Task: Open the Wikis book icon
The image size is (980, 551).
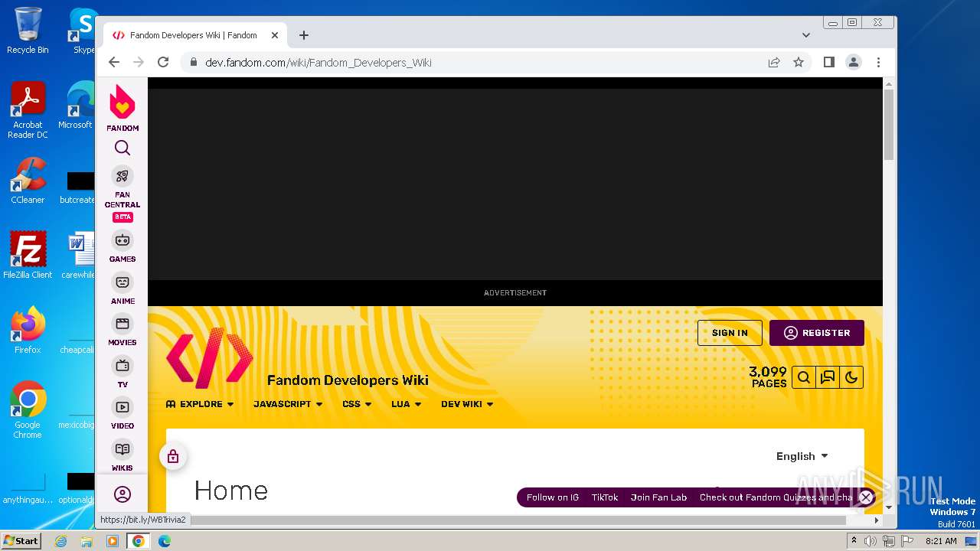Action: pos(122,449)
